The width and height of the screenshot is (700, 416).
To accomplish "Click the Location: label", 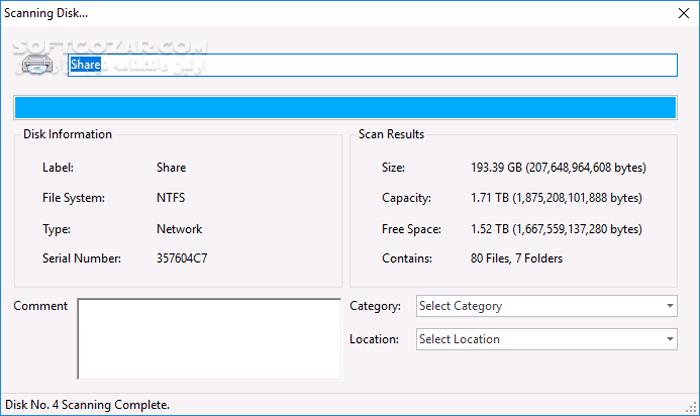I will pos(374,339).
